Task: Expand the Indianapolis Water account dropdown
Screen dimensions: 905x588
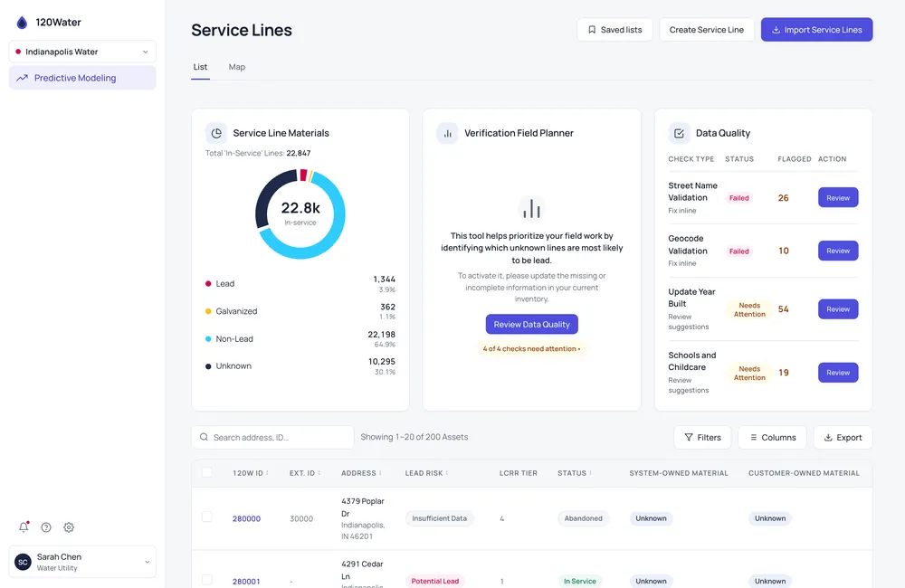Action: point(82,52)
